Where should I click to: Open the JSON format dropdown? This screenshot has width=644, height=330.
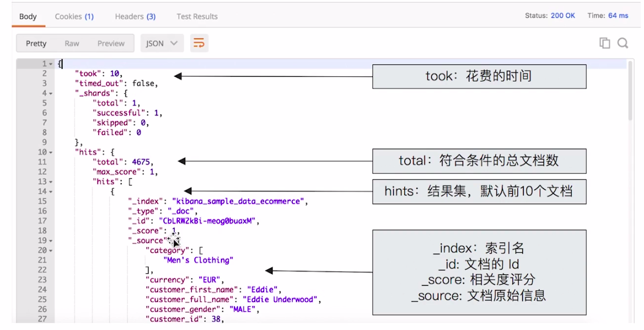tap(162, 43)
